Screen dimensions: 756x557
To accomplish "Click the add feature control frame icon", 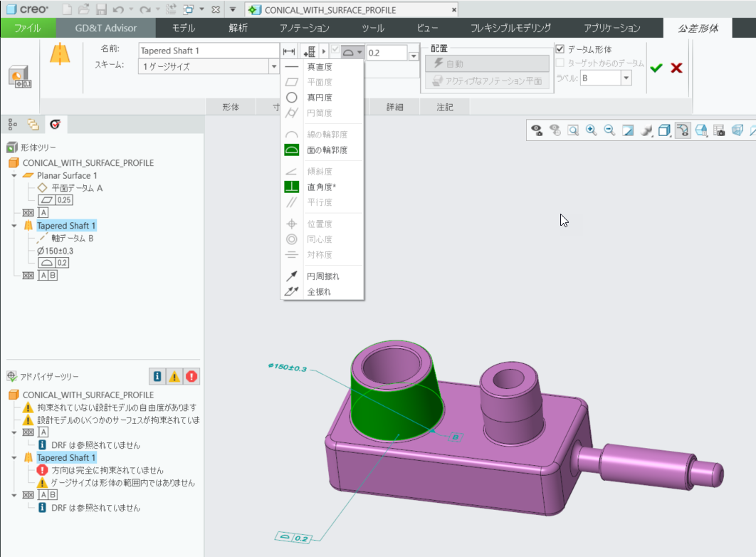I will 309,51.
